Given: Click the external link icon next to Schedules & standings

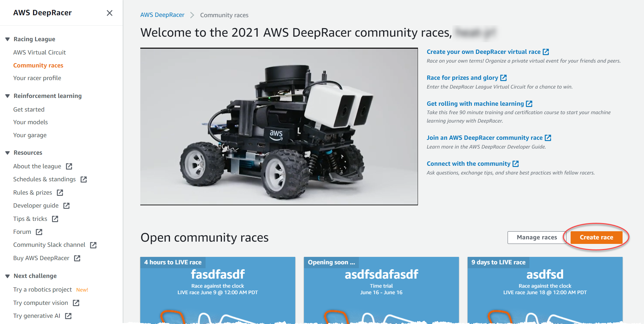Looking at the screenshot, I should 84,179.
